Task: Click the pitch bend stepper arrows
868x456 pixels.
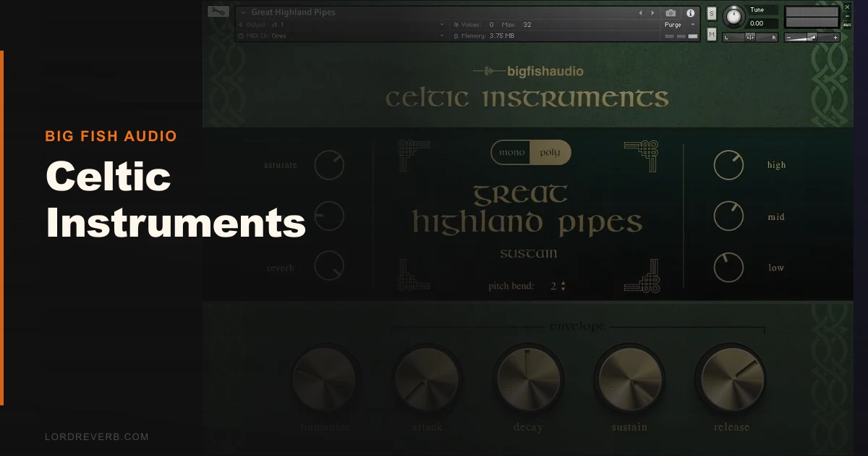Action: click(x=563, y=286)
